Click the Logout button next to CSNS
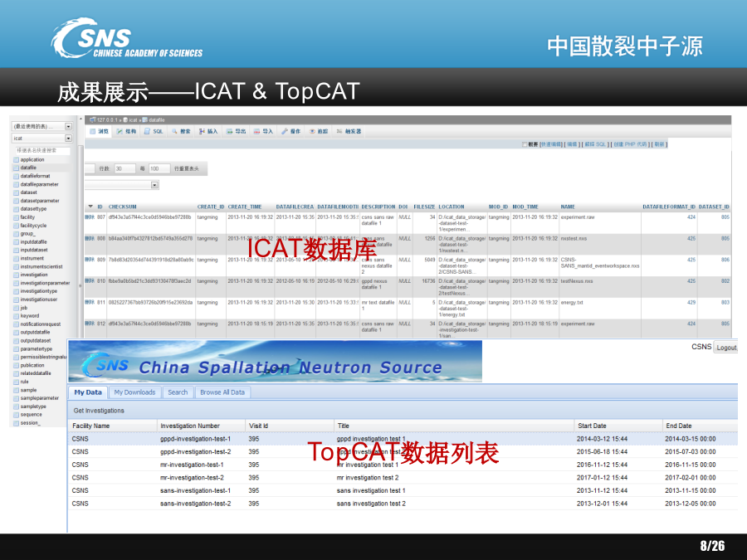This screenshot has height=560, width=747. [726, 348]
